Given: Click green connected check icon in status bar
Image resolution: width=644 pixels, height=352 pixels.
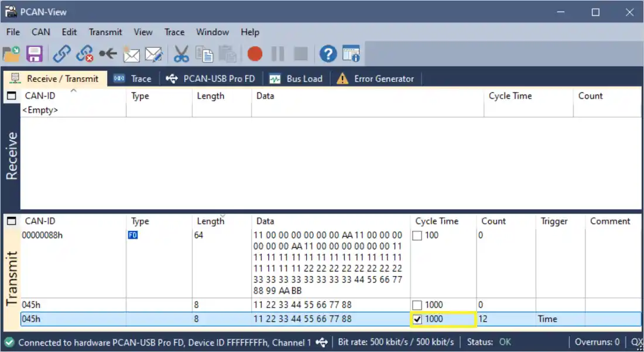Looking at the screenshot, I should (x=9, y=342).
